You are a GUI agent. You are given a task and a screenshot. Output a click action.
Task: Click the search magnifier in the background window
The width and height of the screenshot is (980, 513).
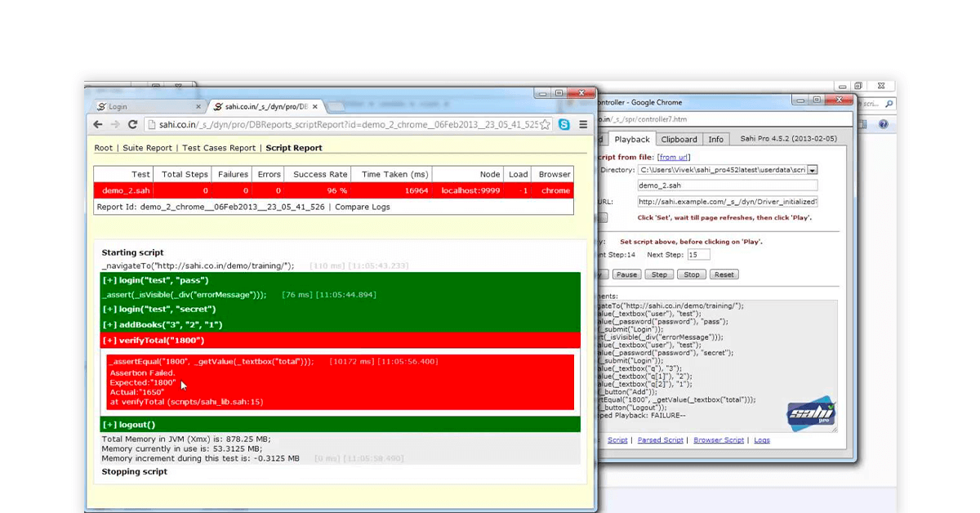pos(889,104)
